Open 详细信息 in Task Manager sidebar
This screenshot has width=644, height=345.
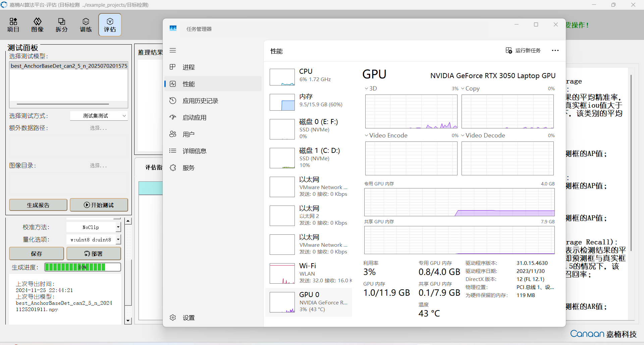tap(213, 151)
